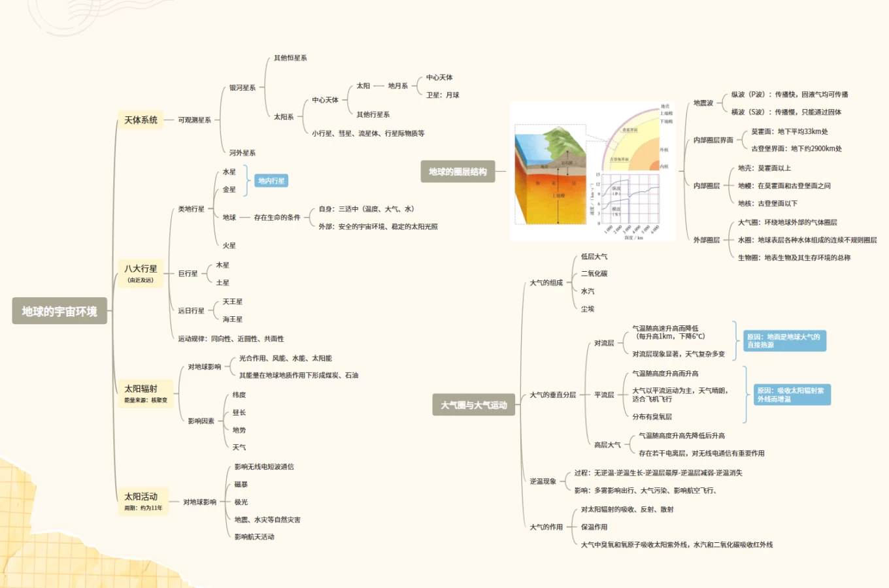This screenshot has height=588, width=889.
Task: Select the 对流层 node
Action: point(604,343)
